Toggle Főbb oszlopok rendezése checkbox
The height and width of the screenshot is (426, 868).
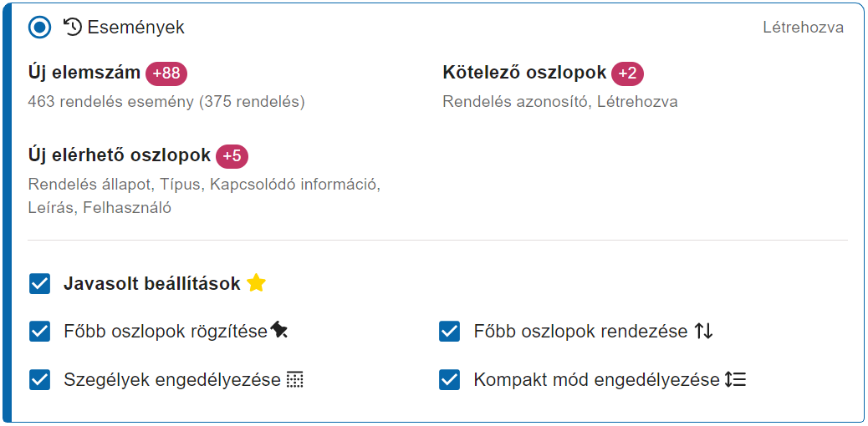point(450,332)
